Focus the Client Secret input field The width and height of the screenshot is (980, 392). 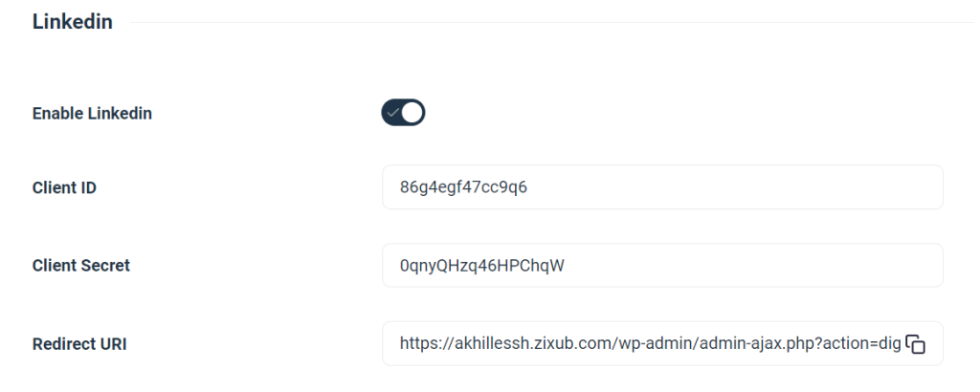point(662,265)
